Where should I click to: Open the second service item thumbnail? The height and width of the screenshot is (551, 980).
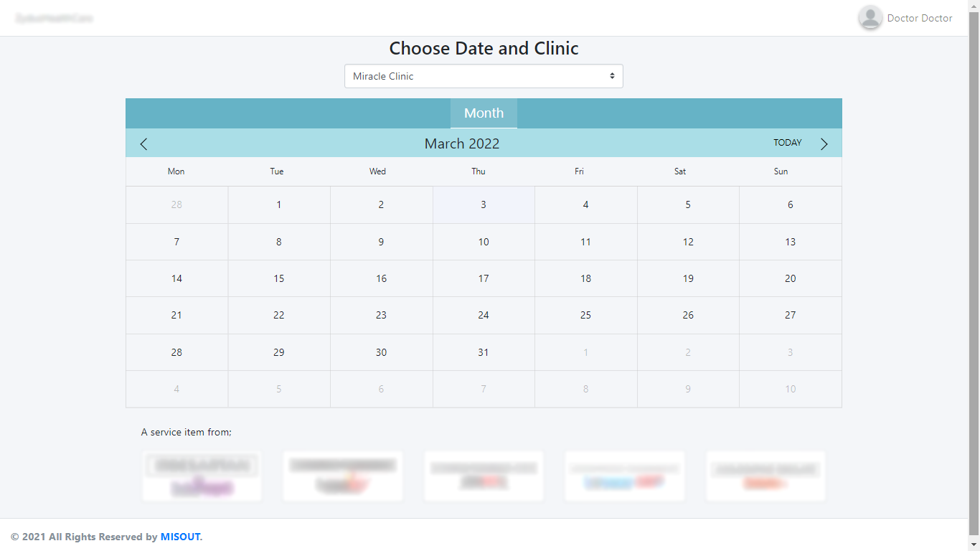click(343, 476)
